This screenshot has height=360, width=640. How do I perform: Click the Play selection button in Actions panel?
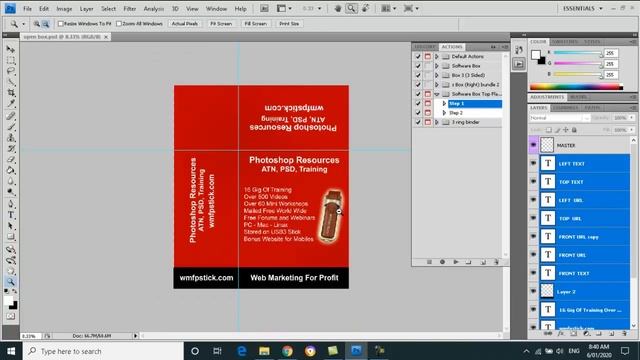click(x=456, y=262)
